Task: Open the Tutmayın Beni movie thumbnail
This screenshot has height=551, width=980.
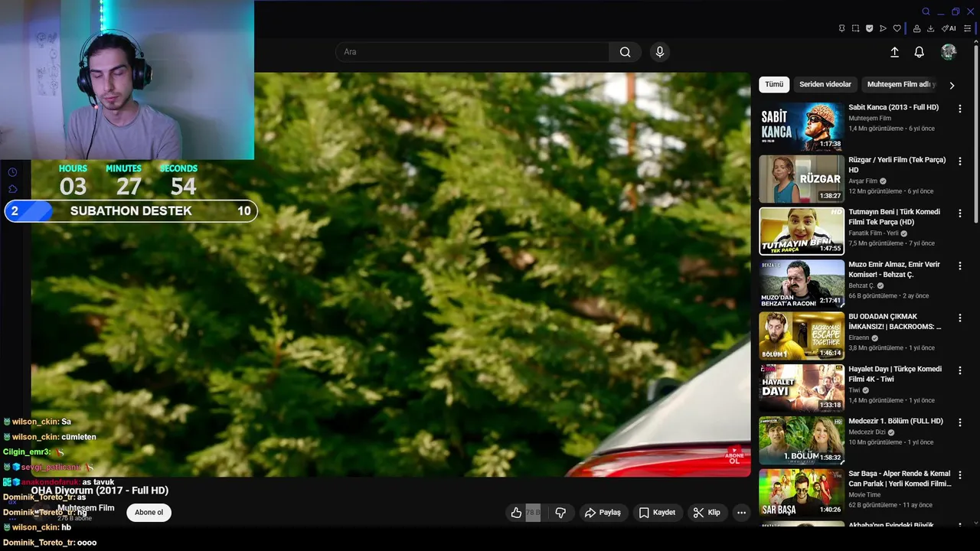Action: point(802,231)
